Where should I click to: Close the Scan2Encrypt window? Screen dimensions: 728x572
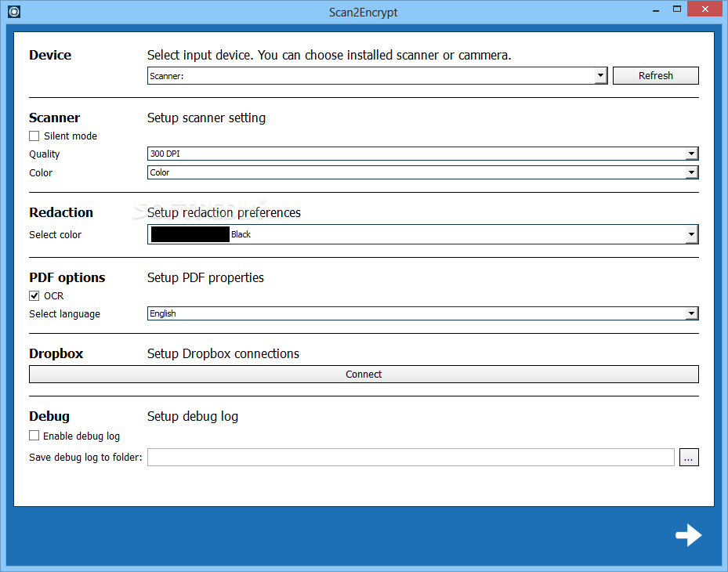point(704,9)
